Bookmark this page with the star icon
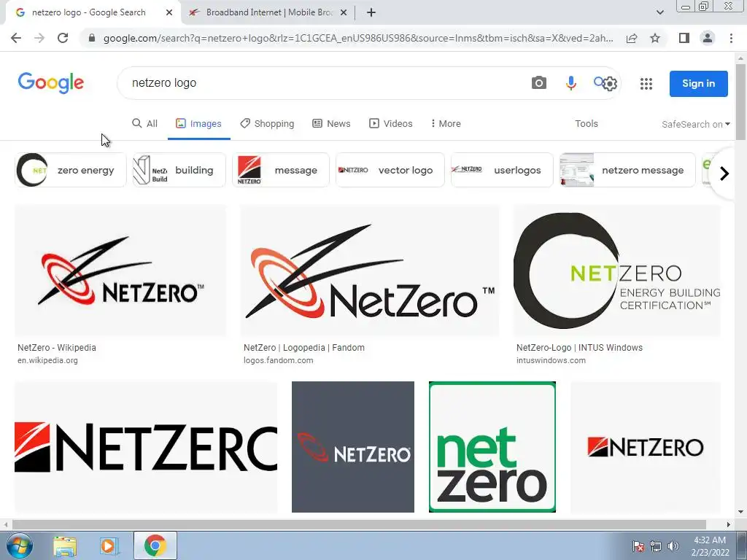Viewport: 747px width, 560px height. tap(655, 38)
